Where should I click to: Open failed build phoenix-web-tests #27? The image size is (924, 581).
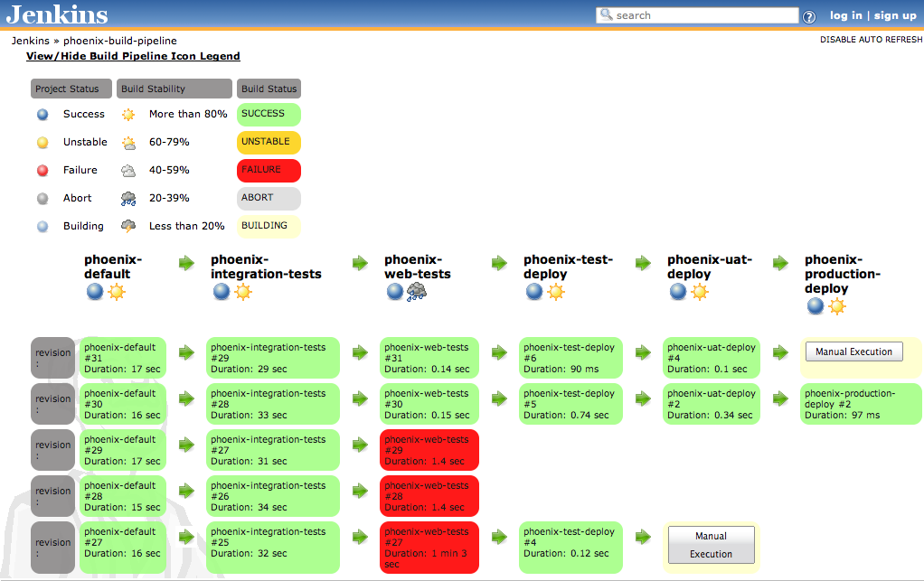(x=429, y=548)
